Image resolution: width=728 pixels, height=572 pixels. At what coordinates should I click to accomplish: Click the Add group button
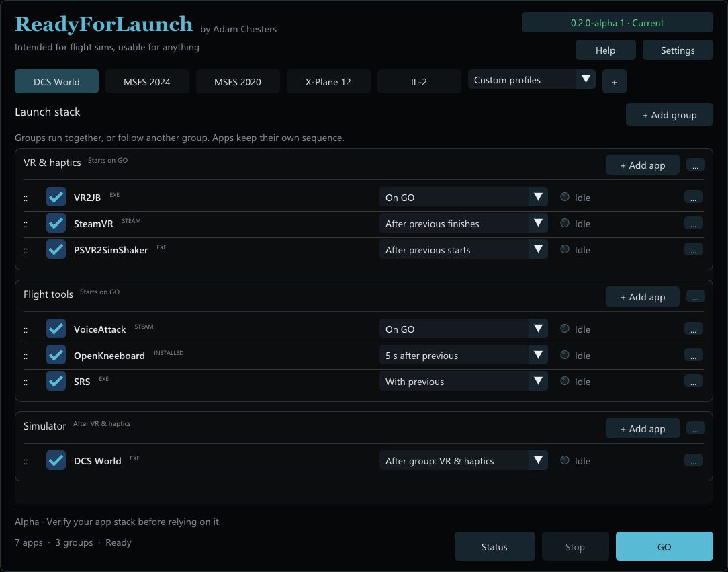pos(669,115)
